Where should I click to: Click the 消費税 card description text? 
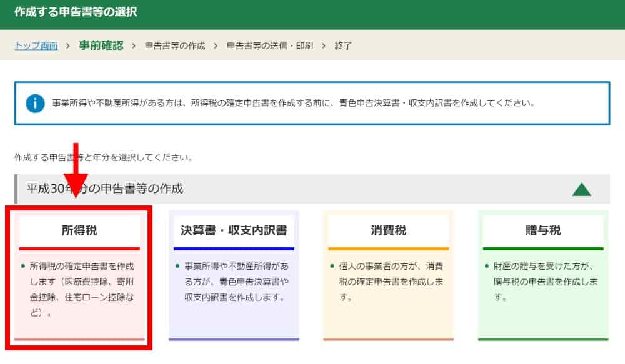click(x=391, y=282)
